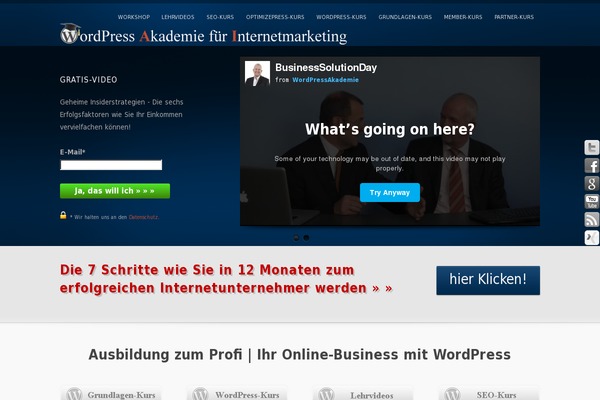Screen dimensions: 600x400
Task: Click the 'What's going on here?' text
Action: pos(390,129)
